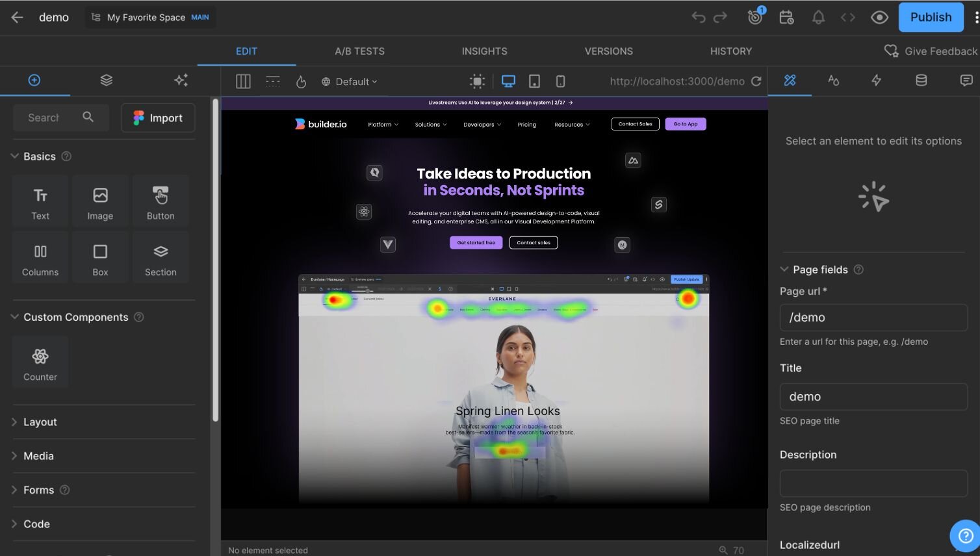Click the left panel scrollbar

pyautogui.click(x=215, y=260)
